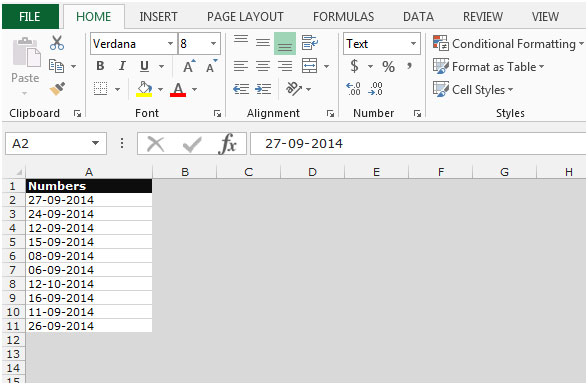Open the Verdana font name dropdown

point(170,43)
